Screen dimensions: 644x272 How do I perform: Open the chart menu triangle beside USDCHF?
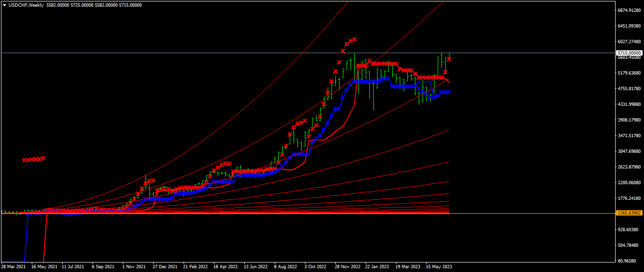[5, 5]
